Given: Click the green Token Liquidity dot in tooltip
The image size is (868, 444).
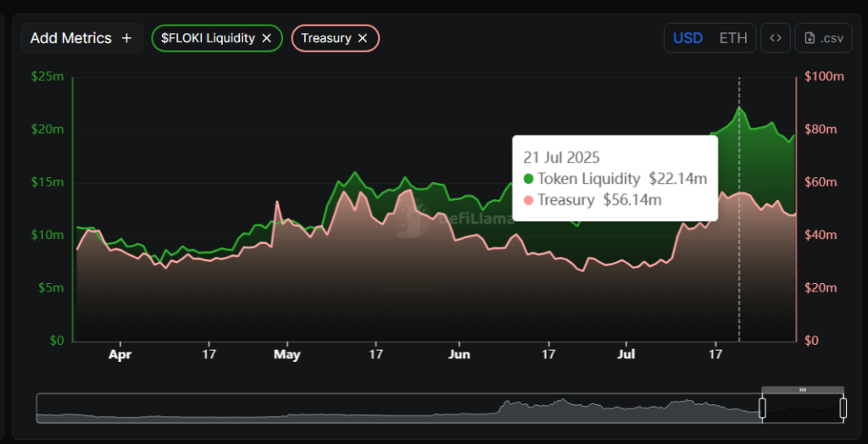Looking at the screenshot, I should 529,179.
